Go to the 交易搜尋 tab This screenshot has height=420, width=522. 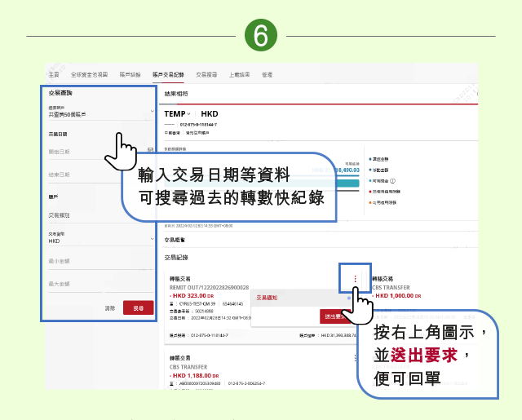click(x=206, y=74)
